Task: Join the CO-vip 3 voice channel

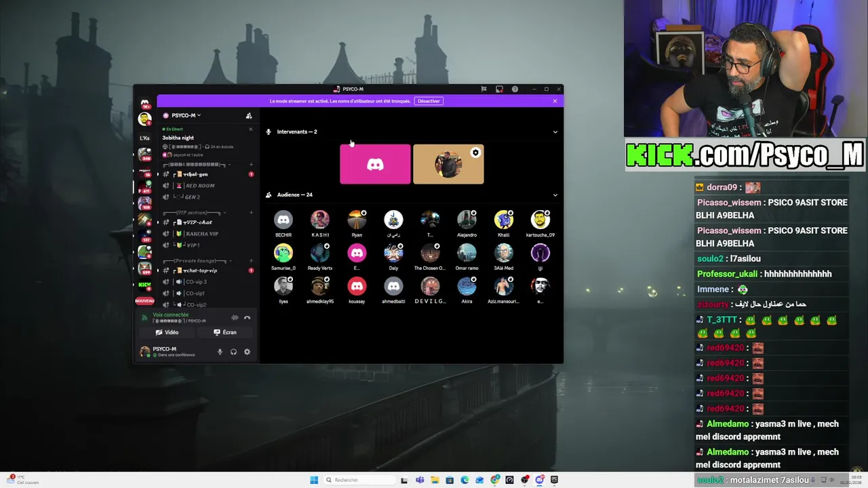Action: [207, 282]
